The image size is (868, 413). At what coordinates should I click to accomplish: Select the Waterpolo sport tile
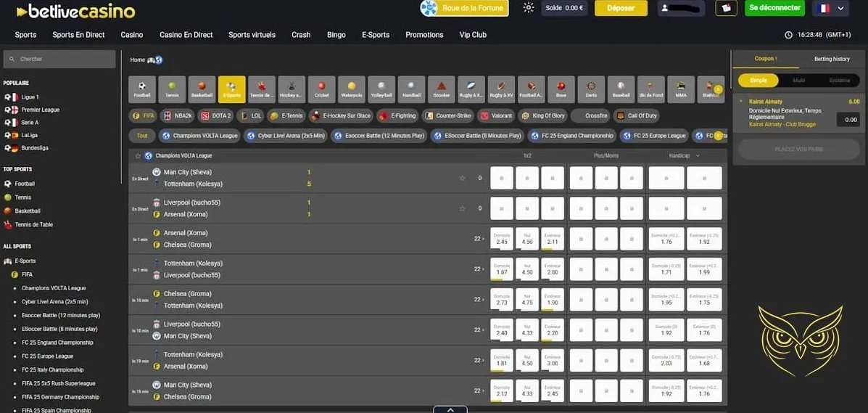(351, 89)
